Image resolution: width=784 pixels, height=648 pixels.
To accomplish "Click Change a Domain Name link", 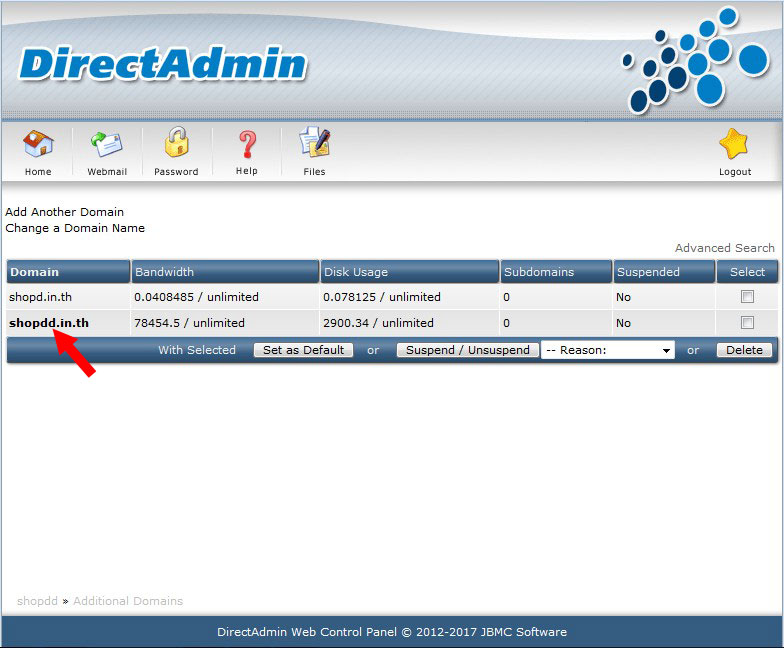I will (75, 228).
